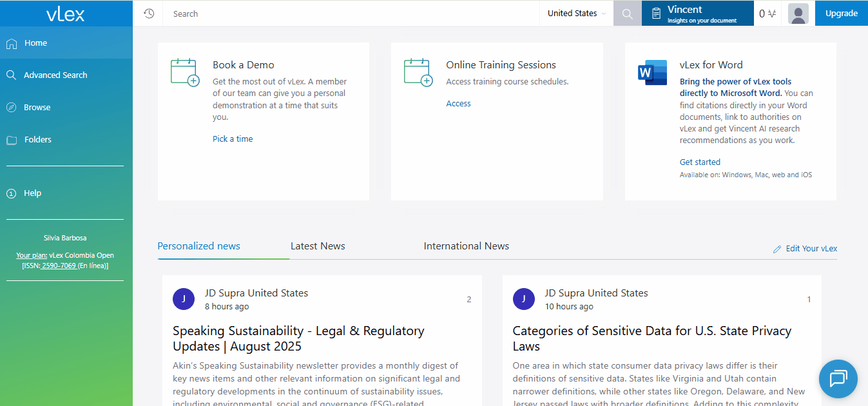Click the Upgrade button
Screen dimensions: 868x406
841,14
